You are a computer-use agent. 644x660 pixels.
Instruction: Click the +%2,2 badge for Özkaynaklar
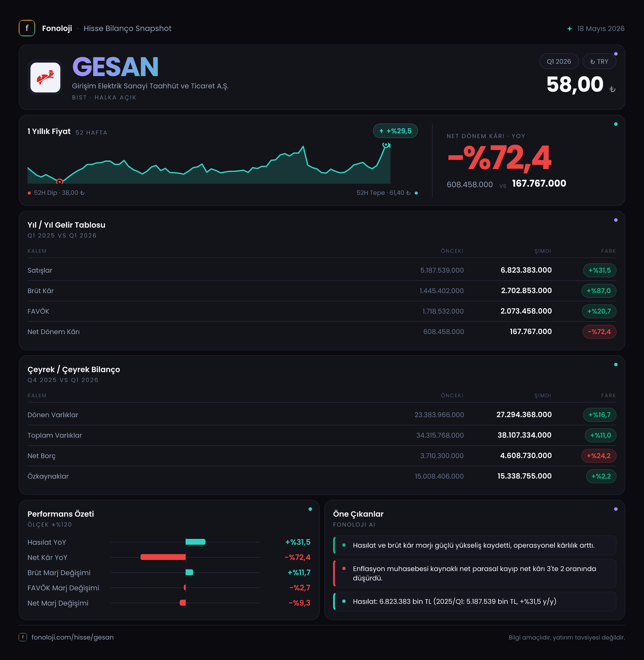click(601, 476)
